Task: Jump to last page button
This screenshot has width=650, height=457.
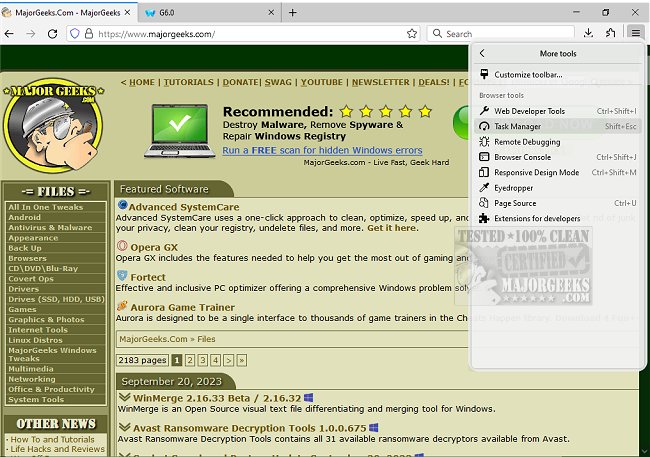Action: pyautogui.click(x=242, y=360)
